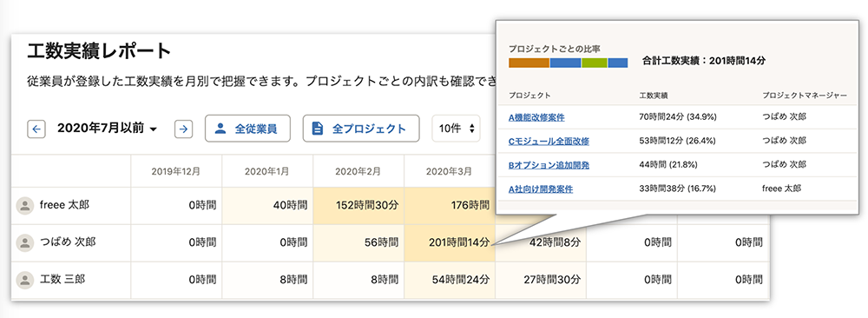Open the 2020年7月以前 period dropdown
The image size is (868, 318).
pyautogui.click(x=107, y=129)
